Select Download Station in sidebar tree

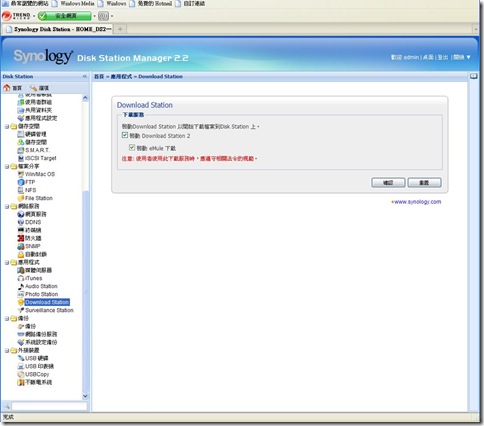click(x=47, y=302)
